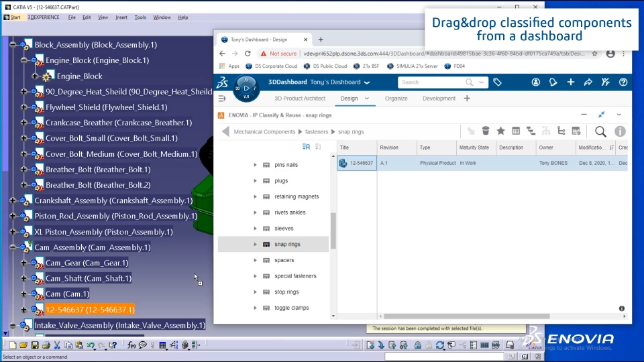Click the dark stepped-tree structure icon in ENOVIA toolbar
This screenshot has height=362, width=644.
coord(531,131)
